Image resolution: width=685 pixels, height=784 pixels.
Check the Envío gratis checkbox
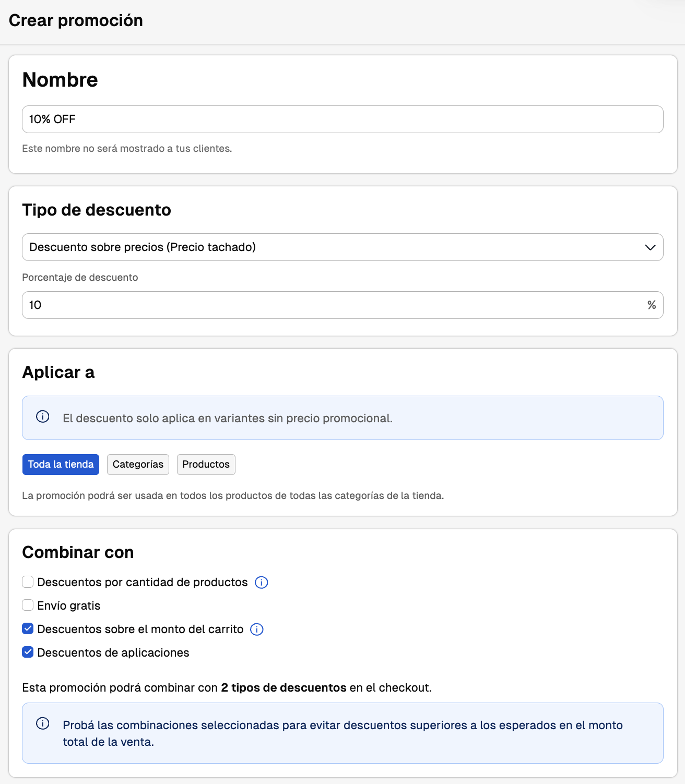[28, 605]
